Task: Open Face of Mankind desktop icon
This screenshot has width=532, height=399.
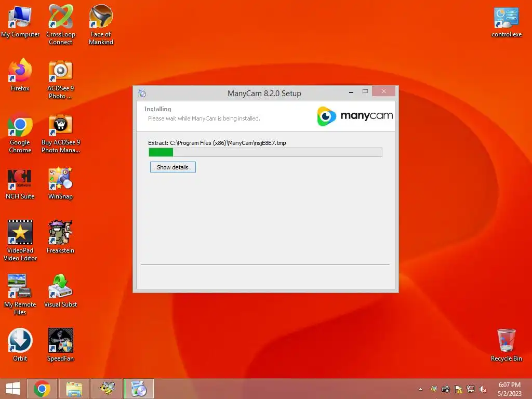Action: tap(101, 24)
